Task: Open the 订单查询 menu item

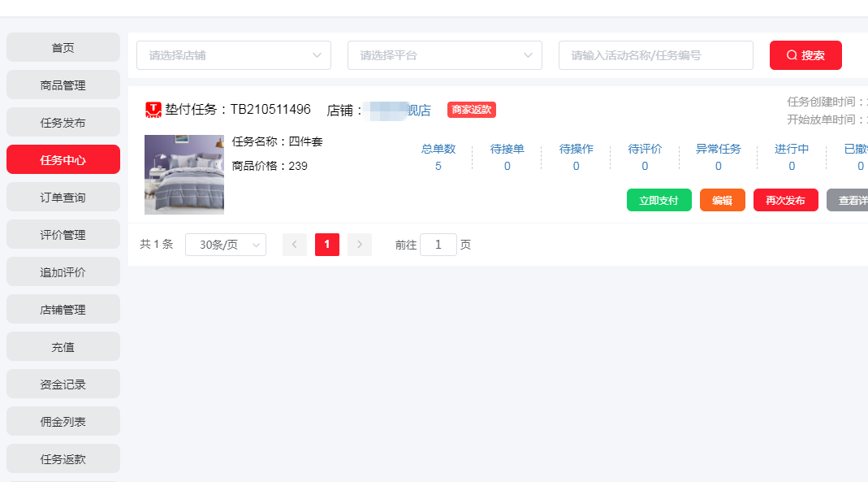Action: [x=63, y=198]
